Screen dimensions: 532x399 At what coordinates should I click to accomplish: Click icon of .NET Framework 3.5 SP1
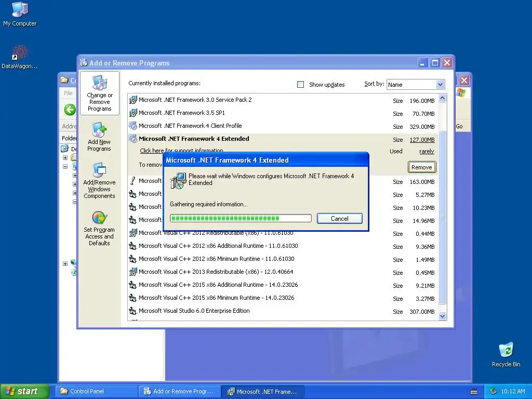[x=133, y=113]
